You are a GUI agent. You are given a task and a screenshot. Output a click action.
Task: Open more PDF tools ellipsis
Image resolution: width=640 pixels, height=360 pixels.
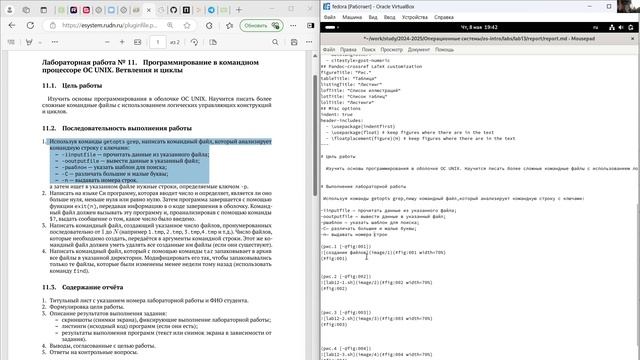coord(55,42)
